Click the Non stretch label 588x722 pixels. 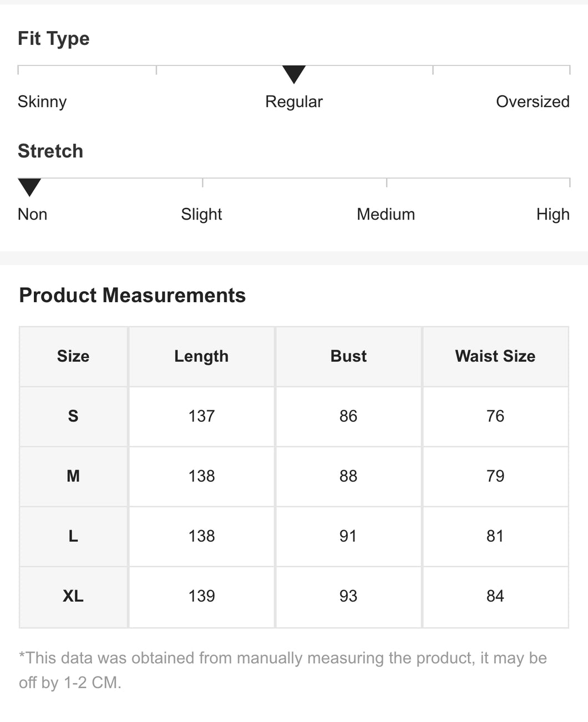click(x=32, y=214)
